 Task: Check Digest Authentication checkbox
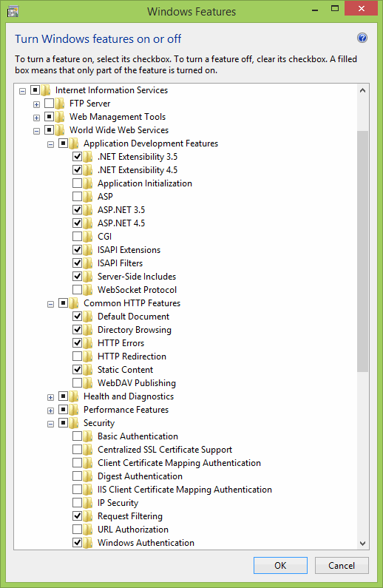tap(77, 476)
